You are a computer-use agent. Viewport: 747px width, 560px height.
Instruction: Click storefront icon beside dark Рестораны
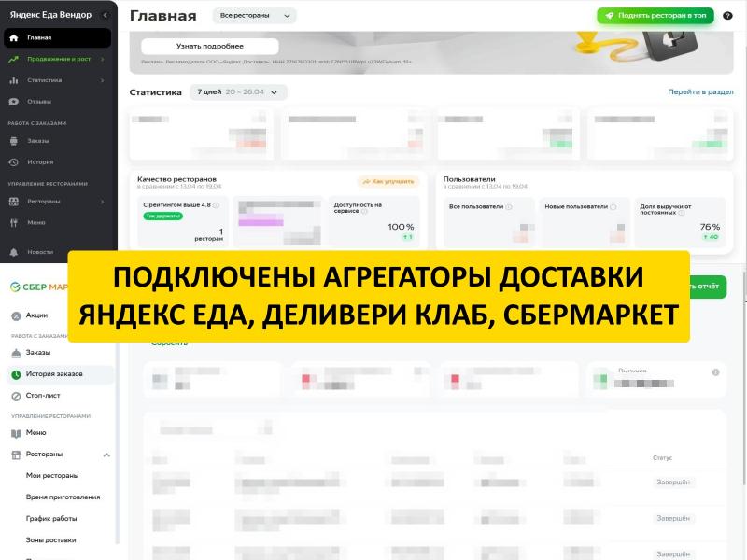[x=14, y=202]
